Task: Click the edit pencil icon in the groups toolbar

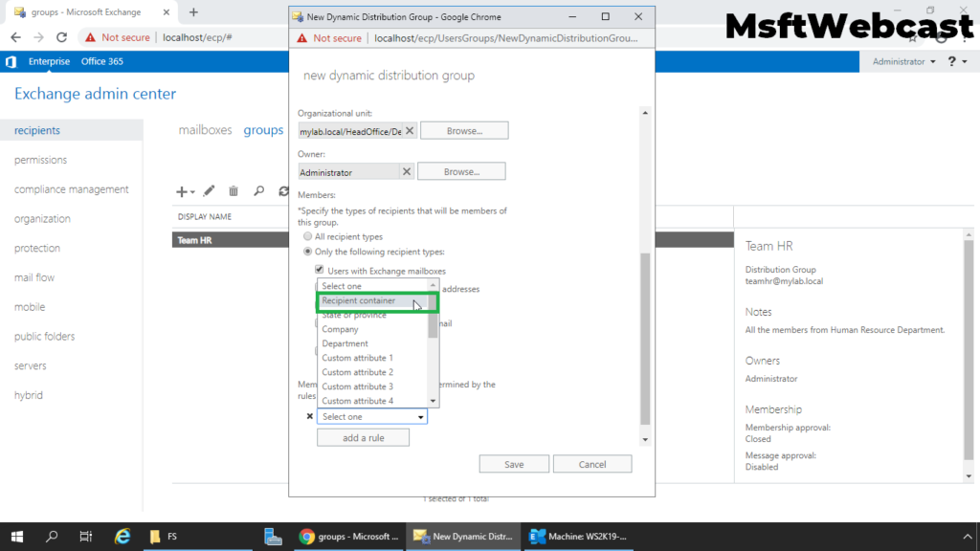Action: pyautogui.click(x=209, y=191)
